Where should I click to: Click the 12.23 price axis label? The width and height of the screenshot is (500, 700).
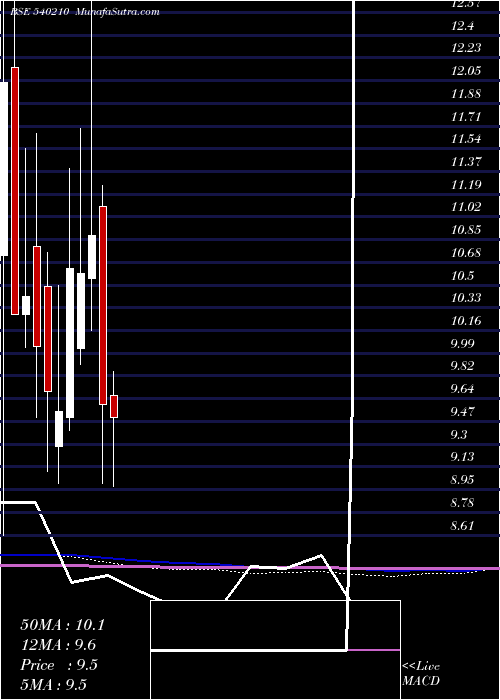467,48
